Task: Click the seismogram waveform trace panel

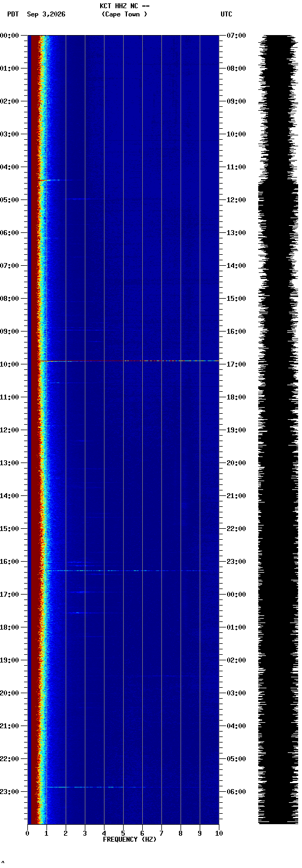Action: 278,430
